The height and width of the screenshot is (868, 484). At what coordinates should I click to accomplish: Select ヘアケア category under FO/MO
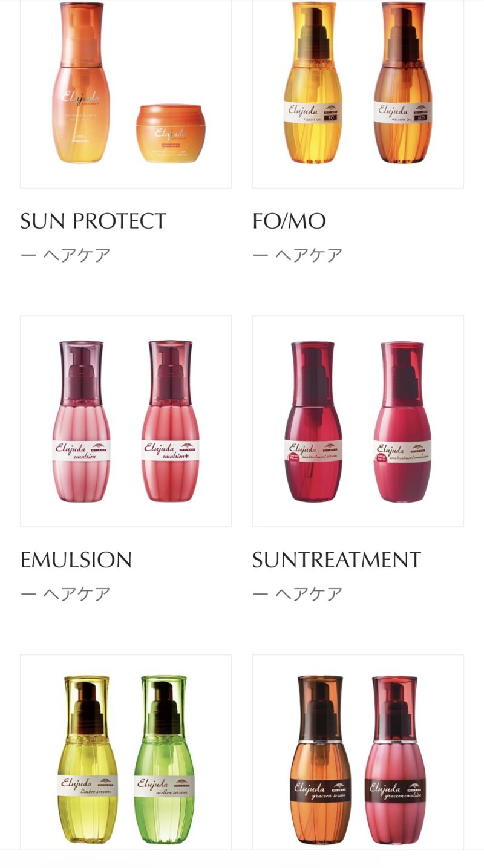309,255
